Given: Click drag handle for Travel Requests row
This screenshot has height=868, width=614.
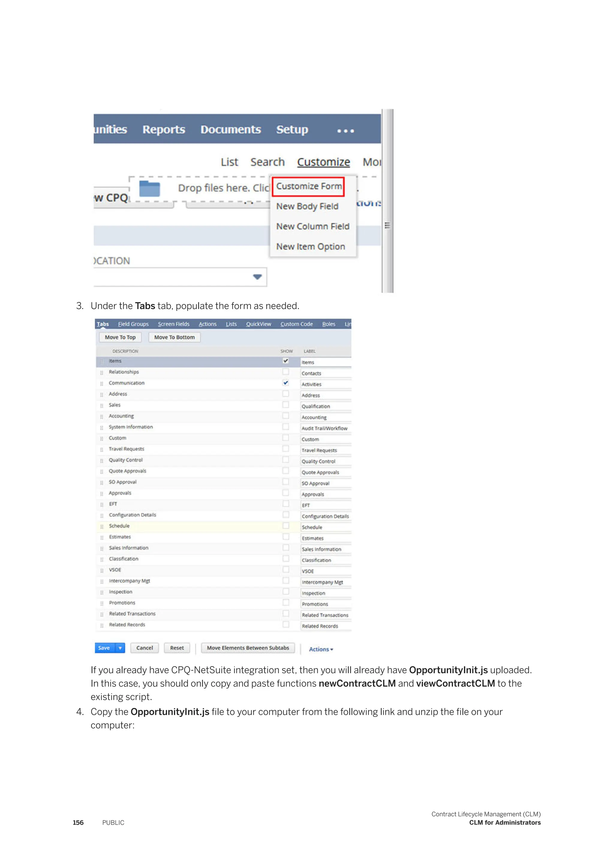Looking at the screenshot, I should tap(102, 450).
